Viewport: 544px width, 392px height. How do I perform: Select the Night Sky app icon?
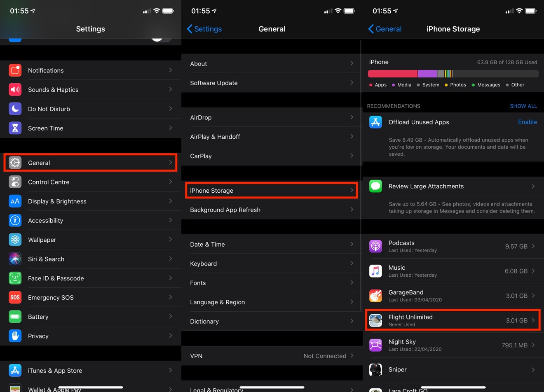[375, 345]
